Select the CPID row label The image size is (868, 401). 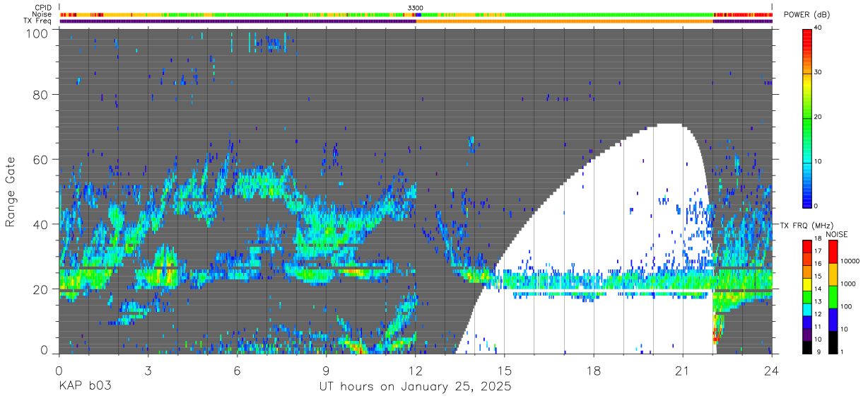[42, 8]
